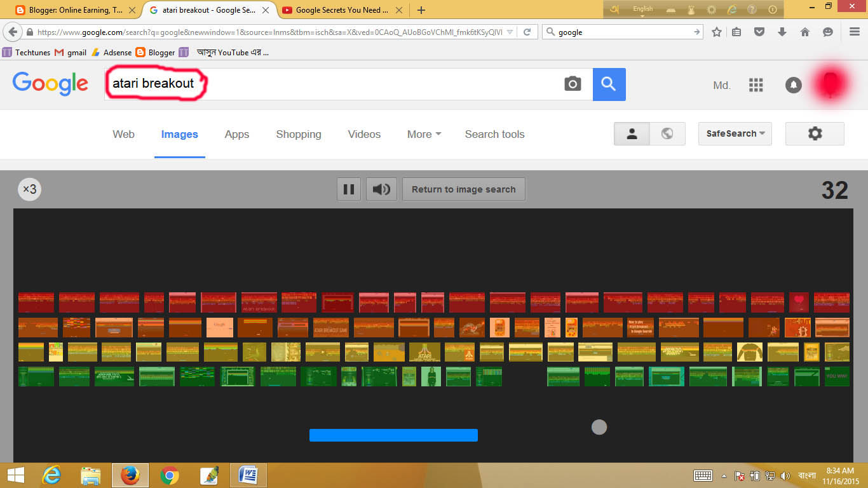Reload the current page
The image size is (868, 488).
click(527, 32)
